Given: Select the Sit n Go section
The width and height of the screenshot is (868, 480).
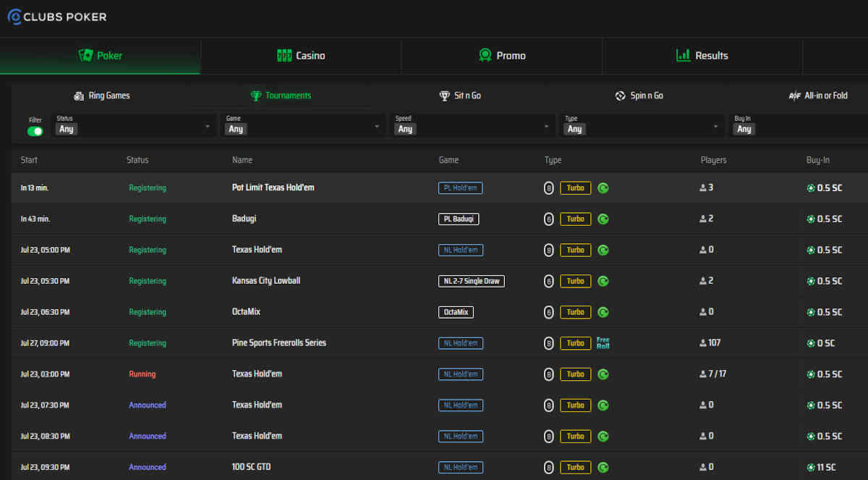Looking at the screenshot, I should [x=459, y=96].
